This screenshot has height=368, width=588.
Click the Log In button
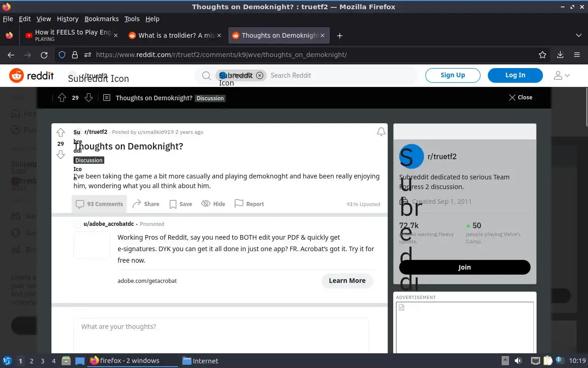(515, 75)
